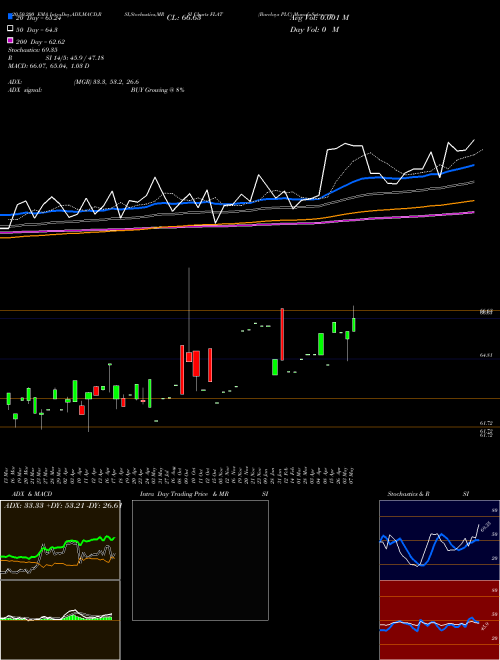Click the 'ADX: 33.33 +DY: 53.21 -DY: 26.61' header
The image size is (500, 660).
[63, 506]
